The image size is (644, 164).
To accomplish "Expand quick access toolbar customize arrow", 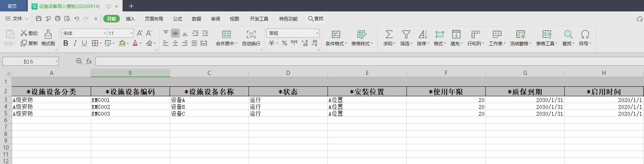I will point(96,19).
